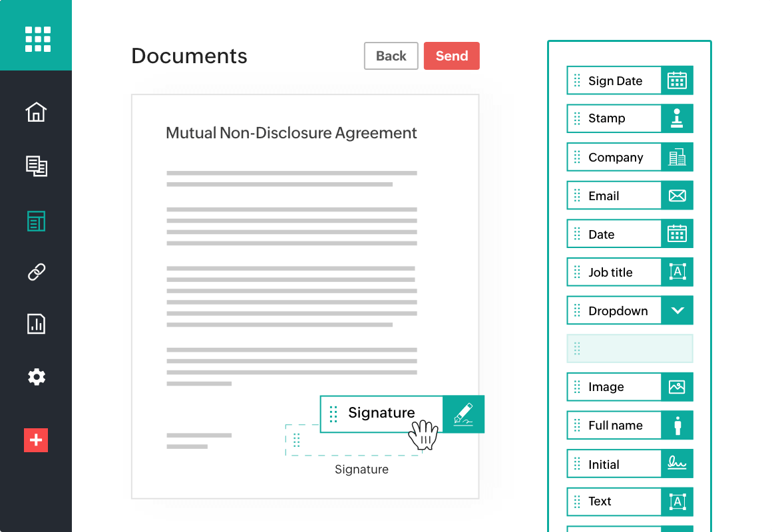Open the apps grid launcher
This screenshot has height=532, width=772.
point(37,39)
